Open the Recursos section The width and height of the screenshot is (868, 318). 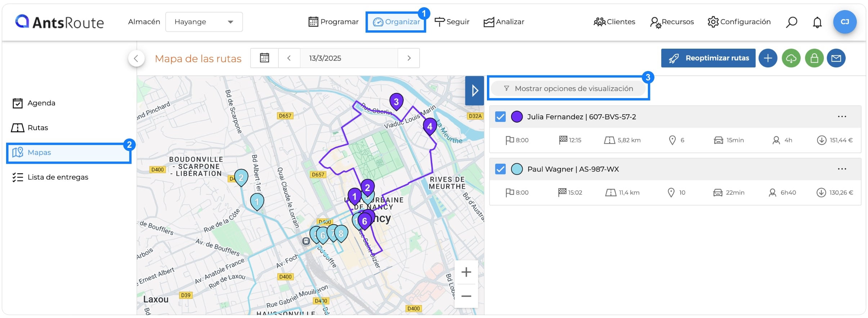click(672, 22)
